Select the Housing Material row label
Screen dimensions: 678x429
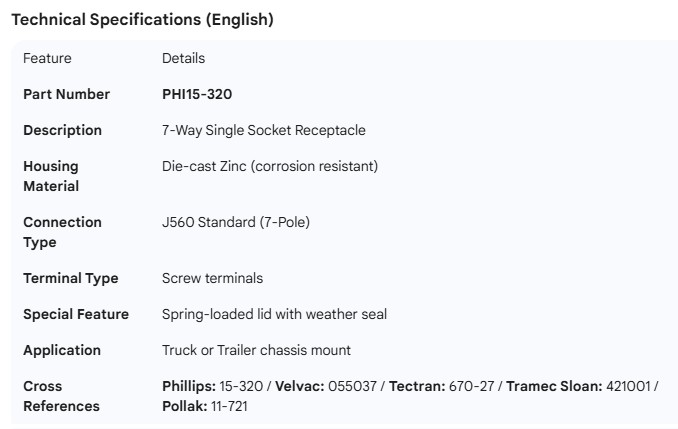pos(51,176)
